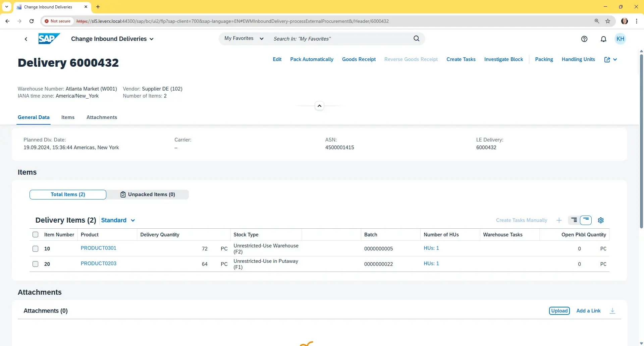Collapse the header with the chevron-up button
The height and width of the screenshot is (346, 644).
[x=319, y=106]
